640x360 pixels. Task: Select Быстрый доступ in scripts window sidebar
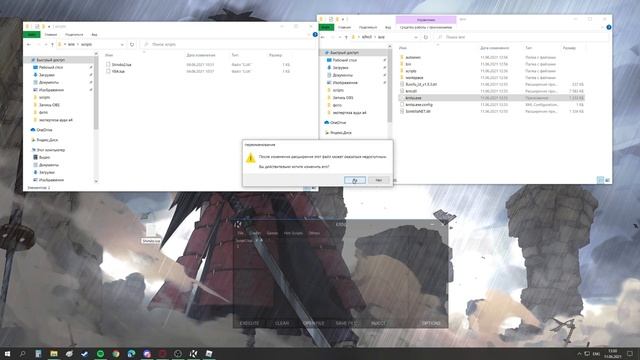tap(51, 60)
